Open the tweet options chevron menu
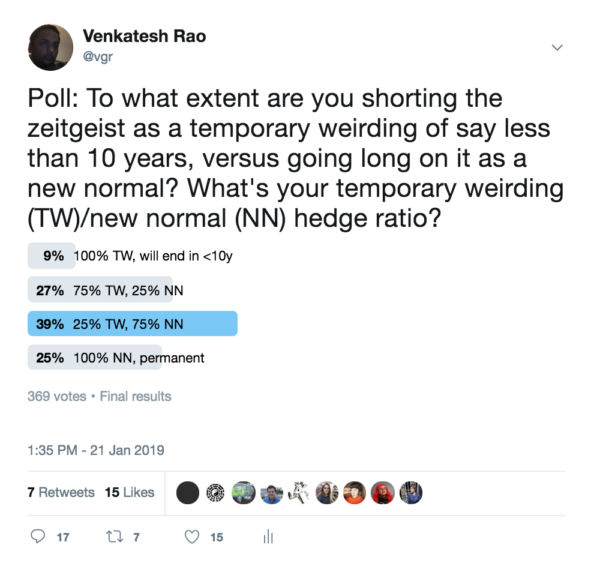The width and height of the screenshot is (600, 563). [x=557, y=47]
